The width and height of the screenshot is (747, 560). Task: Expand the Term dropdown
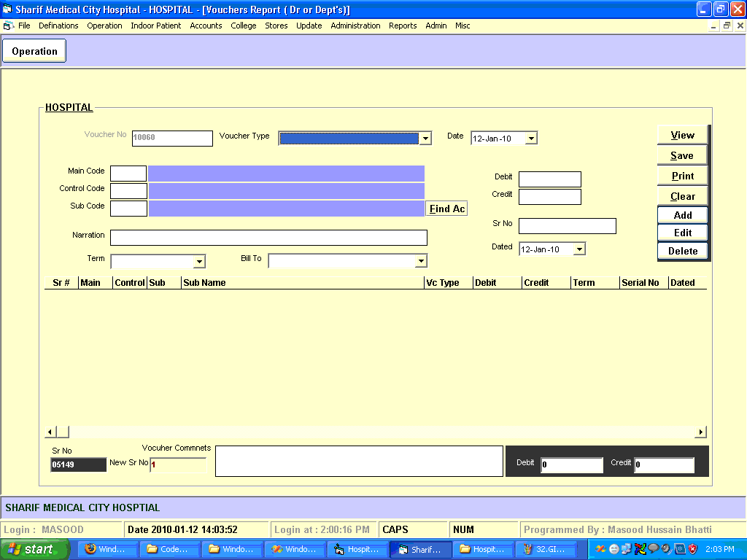tap(199, 262)
